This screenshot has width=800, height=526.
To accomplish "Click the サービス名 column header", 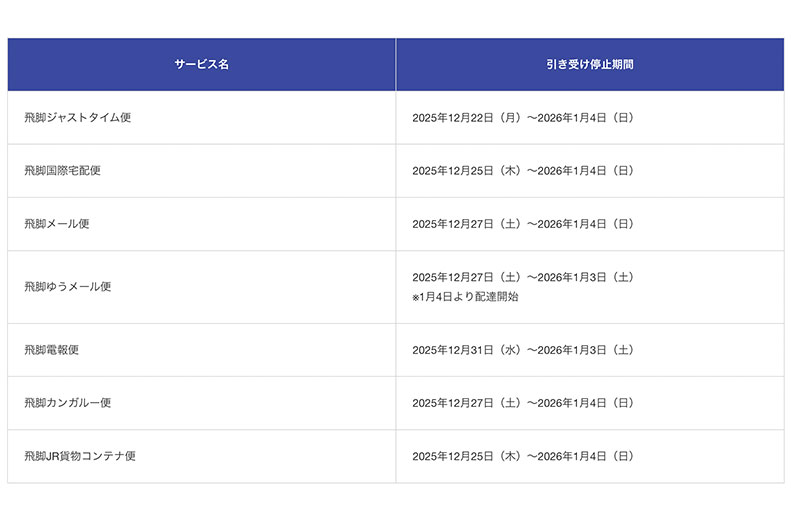I will [202, 64].
